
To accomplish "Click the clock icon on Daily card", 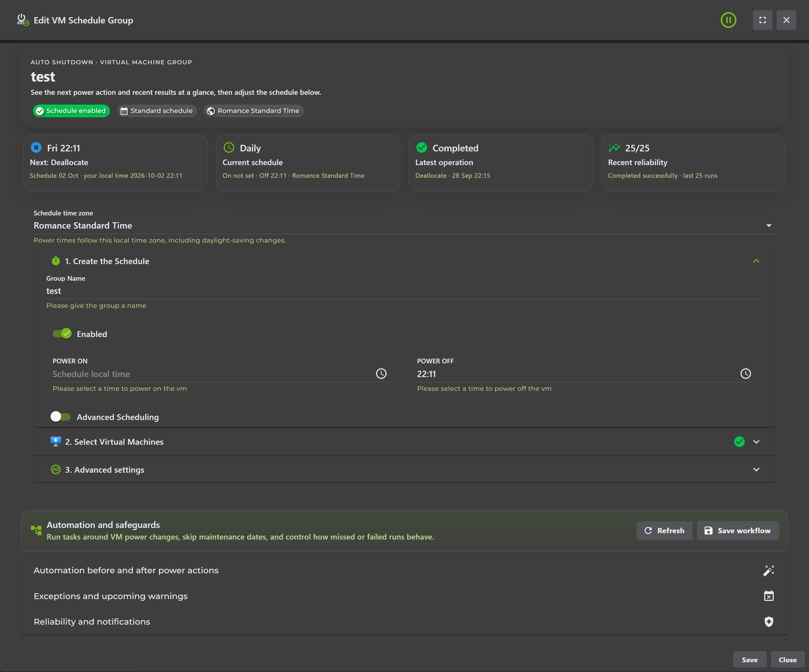I will click(x=229, y=147).
